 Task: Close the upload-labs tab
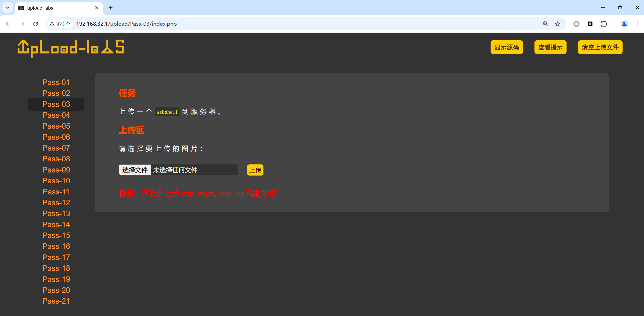coord(97,8)
